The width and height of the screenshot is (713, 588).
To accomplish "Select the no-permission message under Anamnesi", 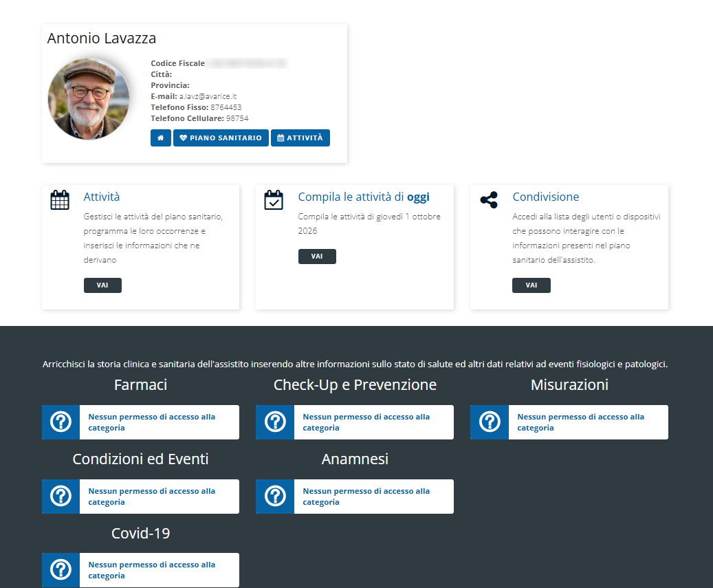I will (x=366, y=496).
